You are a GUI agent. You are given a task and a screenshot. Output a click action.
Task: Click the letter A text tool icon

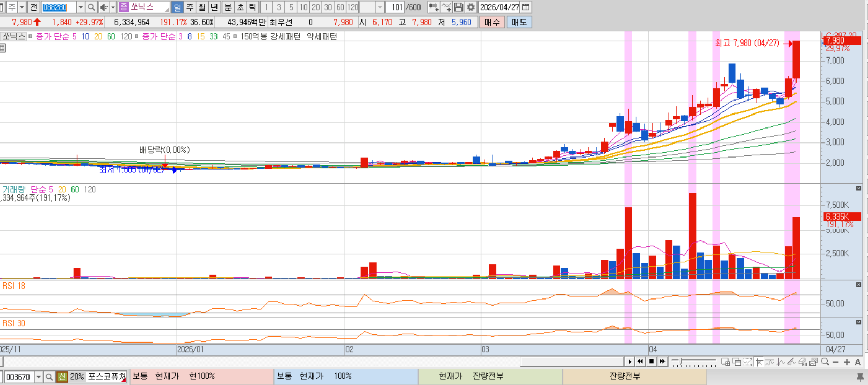click(858, 362)
